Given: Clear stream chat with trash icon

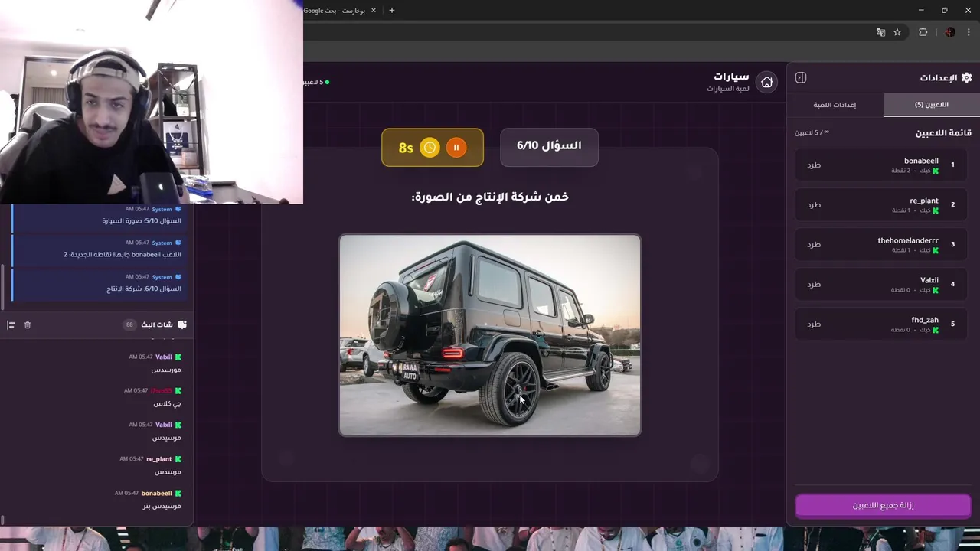Looking at the screenshot, I should (x=28, y=325).
